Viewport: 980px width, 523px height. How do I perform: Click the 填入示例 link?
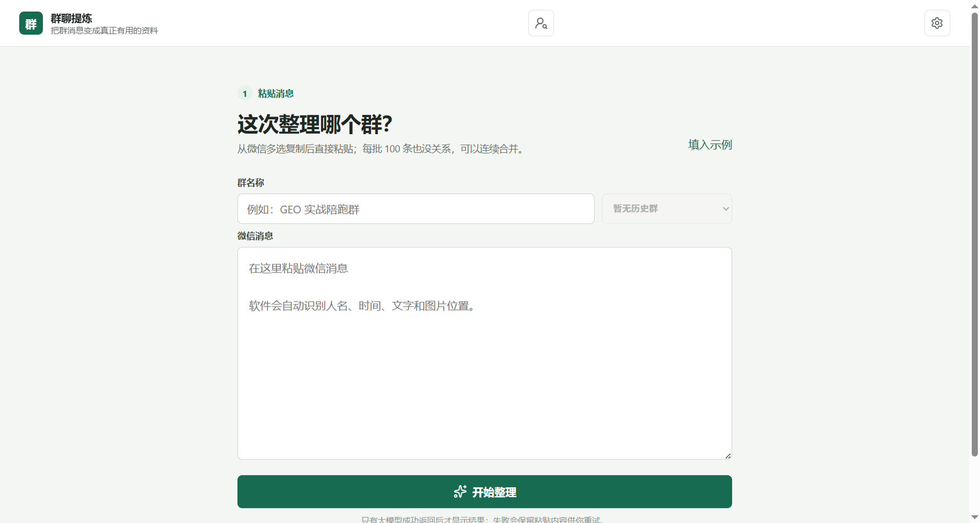tap(710, 144)
